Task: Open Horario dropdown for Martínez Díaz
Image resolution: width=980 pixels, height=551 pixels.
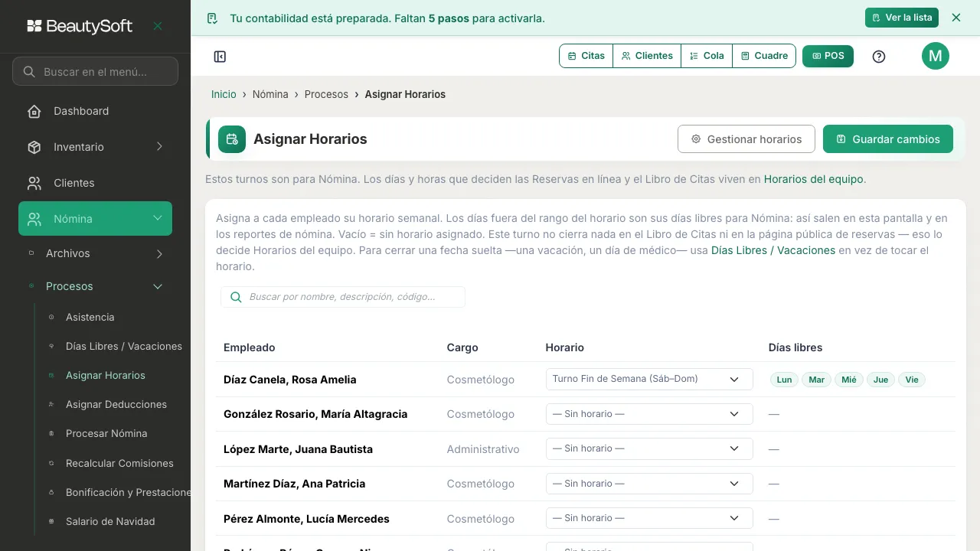Action: 649,484
